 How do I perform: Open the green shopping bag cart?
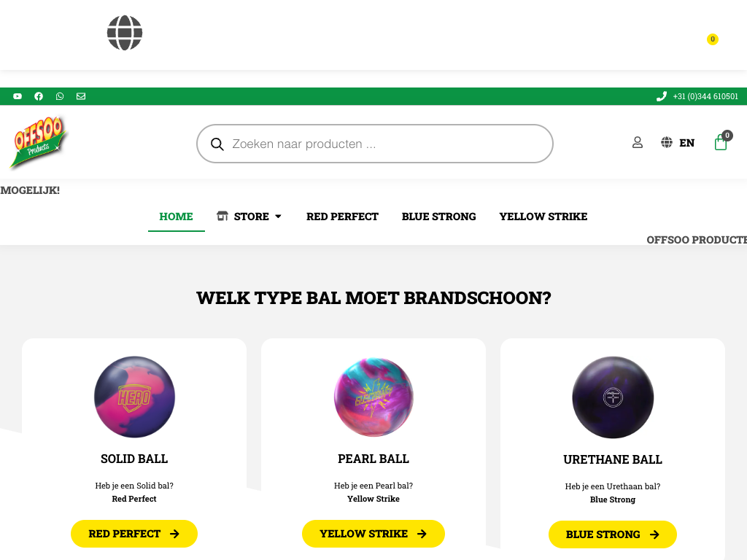(721, 143)
